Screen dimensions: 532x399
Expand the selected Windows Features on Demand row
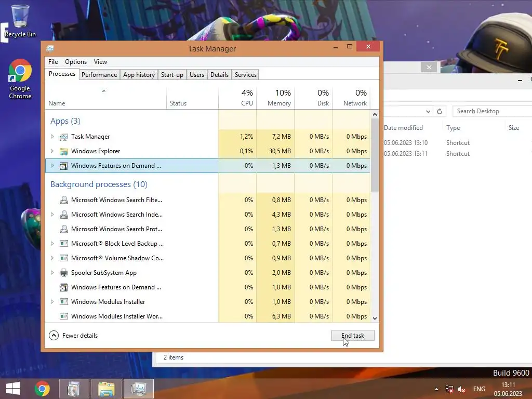(52, 166)
